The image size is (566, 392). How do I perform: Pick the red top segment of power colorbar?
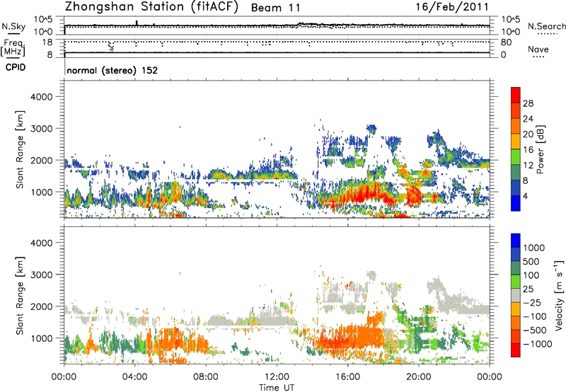coord(516,95)
